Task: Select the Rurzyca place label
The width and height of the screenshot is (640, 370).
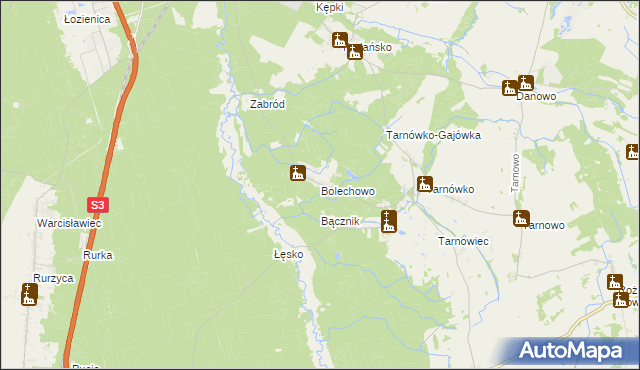Action: coord(53,278)
